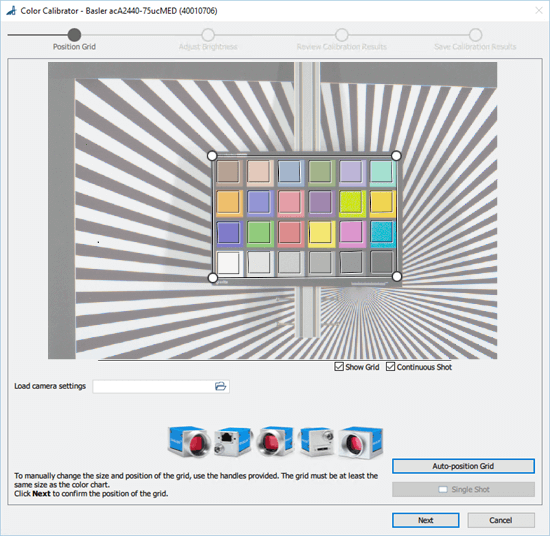Click the cyan patch in the chart

coord(382,232)
